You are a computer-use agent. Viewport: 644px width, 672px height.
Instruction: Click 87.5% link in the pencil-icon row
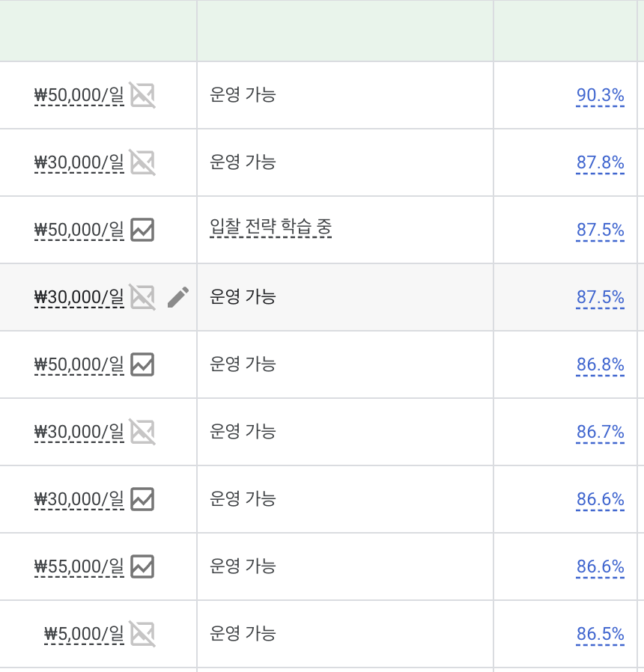click(x=601, y=297)
